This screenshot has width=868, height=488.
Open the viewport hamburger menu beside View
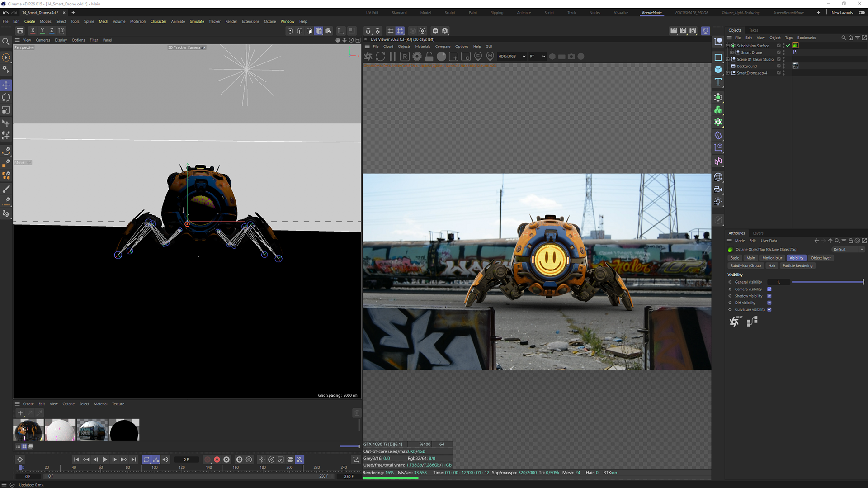(x=17, y=40)
